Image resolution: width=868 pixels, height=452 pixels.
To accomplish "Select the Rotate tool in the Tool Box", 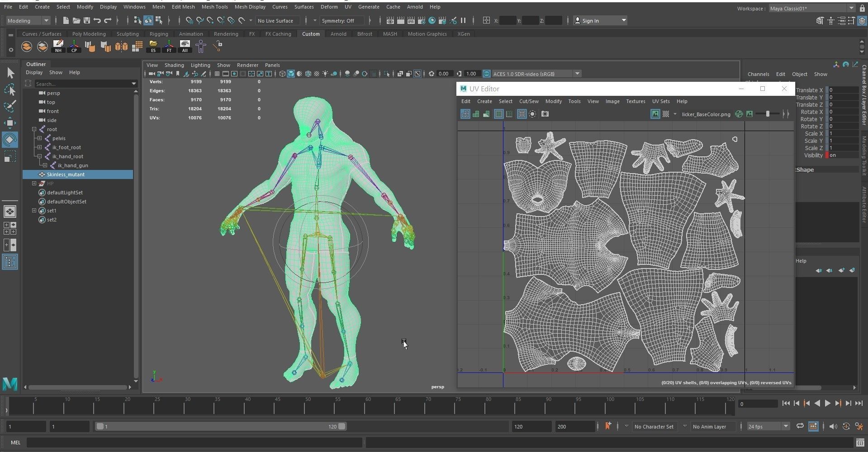I will (x=10, y=140).
